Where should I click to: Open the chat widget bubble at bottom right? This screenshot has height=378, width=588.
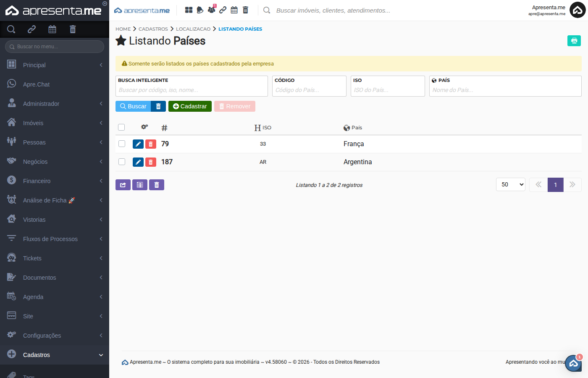click(573, 363)
